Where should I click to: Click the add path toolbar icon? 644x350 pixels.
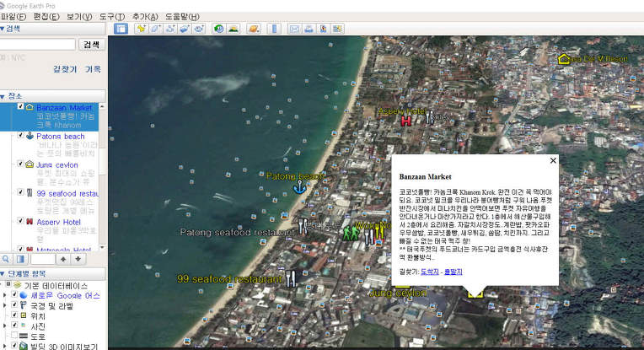click(169, 29)
